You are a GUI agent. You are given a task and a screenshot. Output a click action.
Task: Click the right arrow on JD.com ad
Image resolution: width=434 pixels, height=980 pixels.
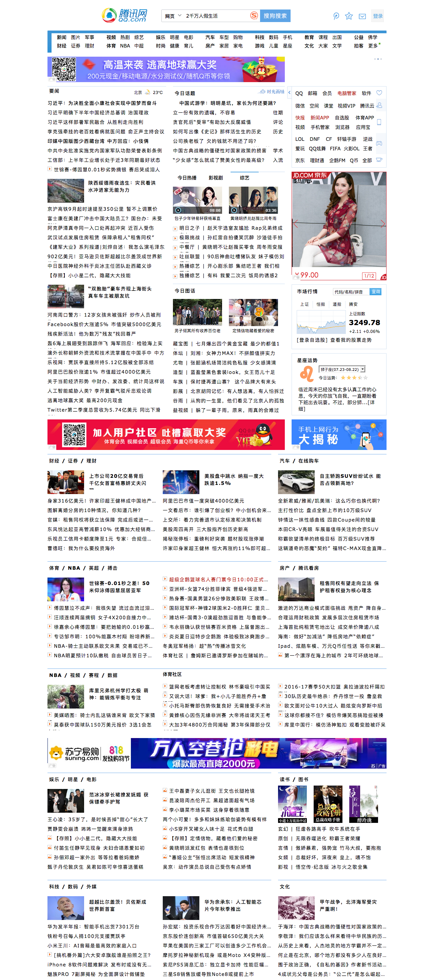pos(382,224)
